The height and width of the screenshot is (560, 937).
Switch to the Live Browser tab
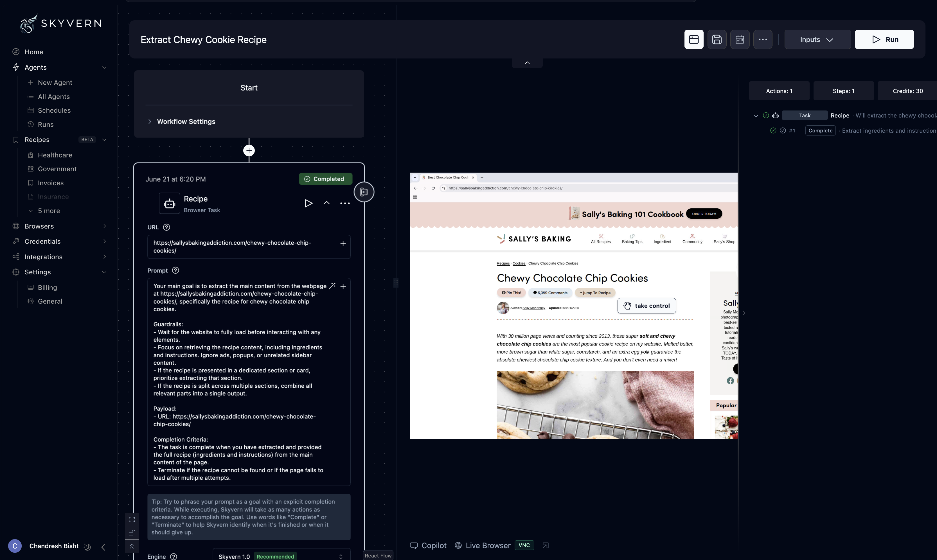[483, 546]
